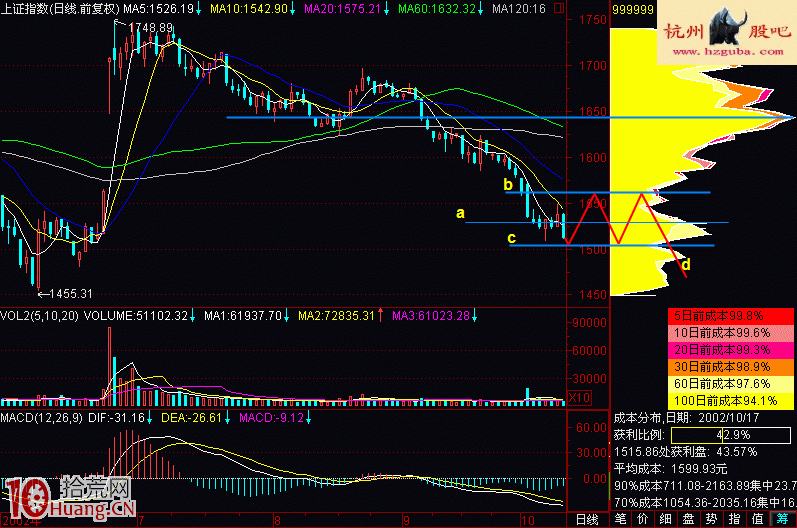The image size is (797, 528).
Task: Click the VOL2(5,10,20) indicator name
Action: pyautogui.click(x=40, y=316)
